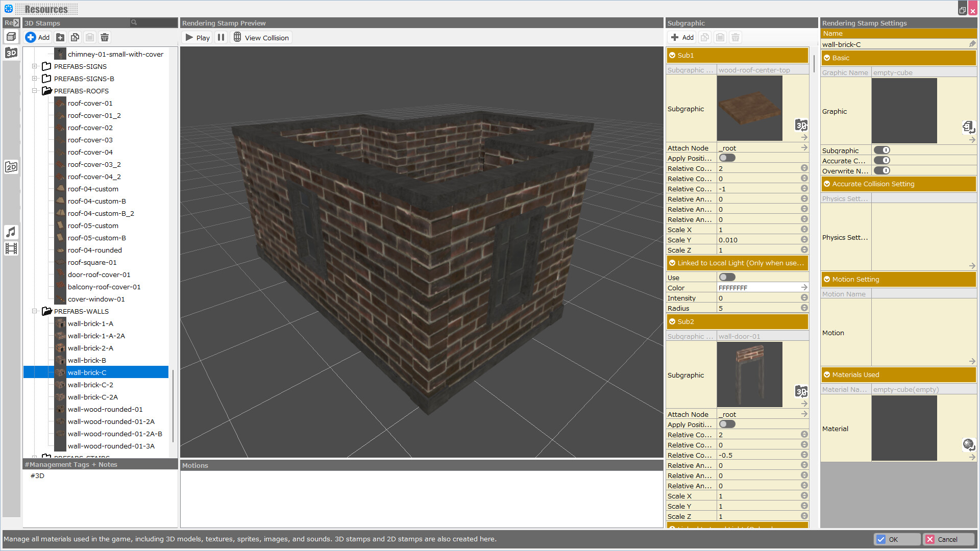This screenshot has height=551, width=980.
Task: Pause the rendering stamp preview
Action: coord(221,37)
